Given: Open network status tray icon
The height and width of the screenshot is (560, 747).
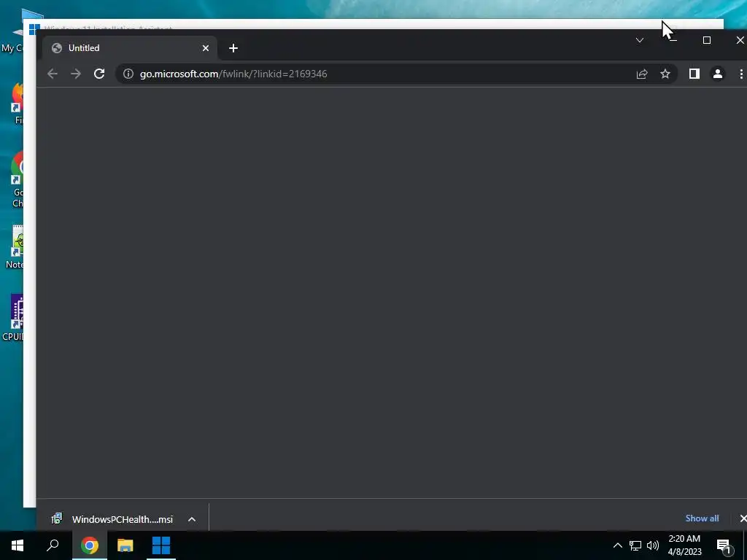Looking at the screenshot, I should 635,545.
